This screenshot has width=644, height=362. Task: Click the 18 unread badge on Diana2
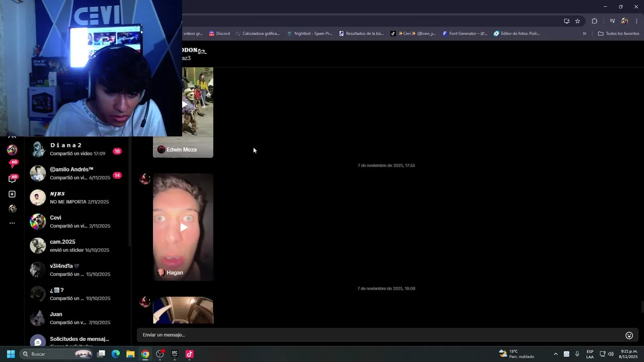point(117,151)
